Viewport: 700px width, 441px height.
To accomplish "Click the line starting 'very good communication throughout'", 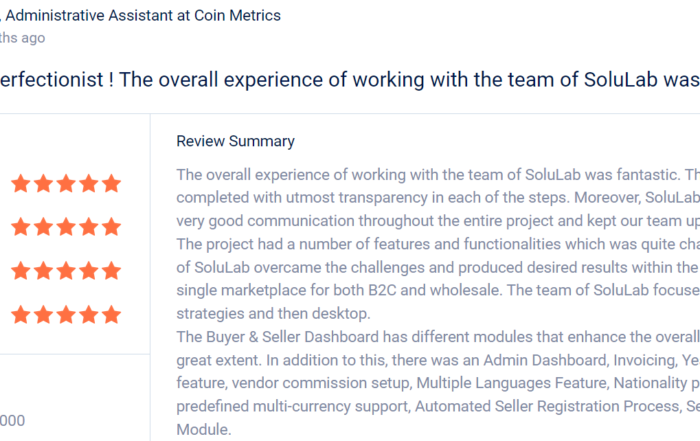I will click(438, 220).
